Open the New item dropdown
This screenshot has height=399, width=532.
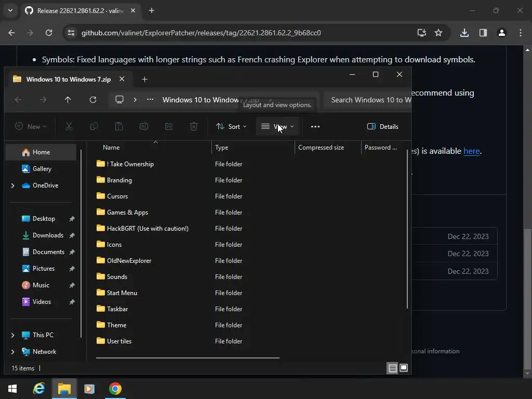[x=31, y=127]
